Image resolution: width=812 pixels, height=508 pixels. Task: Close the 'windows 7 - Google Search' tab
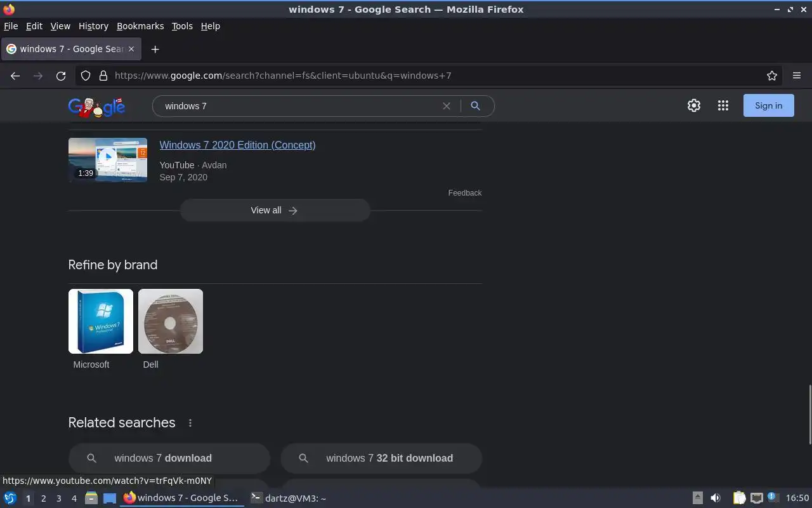pyautogui.click(x=131, y=49)
